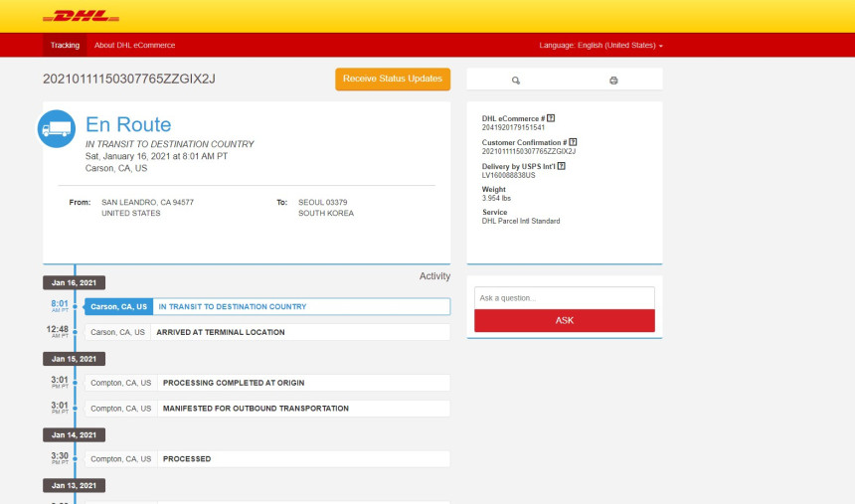Click USPS tracking number LV160088838US
The image size is (855, 504).
coord(508,175)
